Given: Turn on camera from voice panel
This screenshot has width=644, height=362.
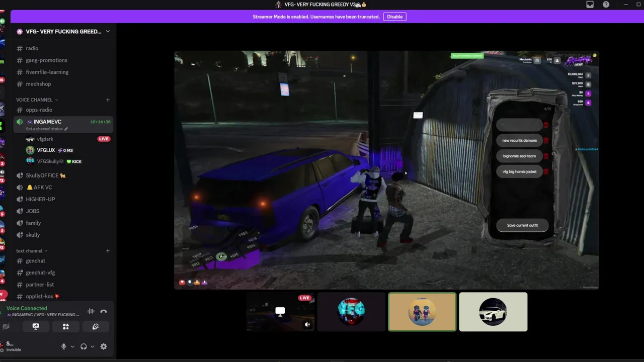Looking at the screenshot, I should [6, 326].
